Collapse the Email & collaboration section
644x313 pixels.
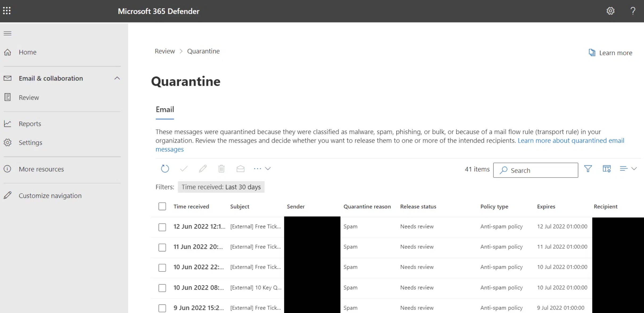click(117, 78)
